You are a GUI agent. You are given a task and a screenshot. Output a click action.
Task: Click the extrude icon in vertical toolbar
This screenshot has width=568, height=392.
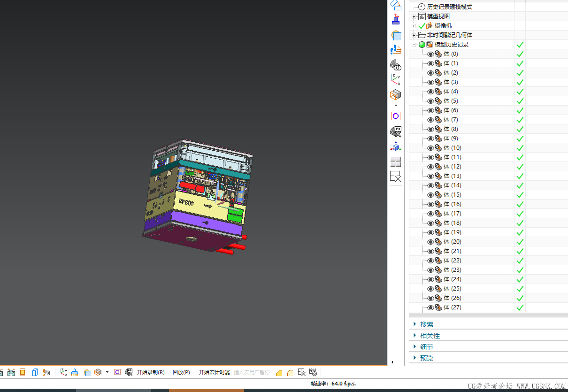(x=396, y=20)
